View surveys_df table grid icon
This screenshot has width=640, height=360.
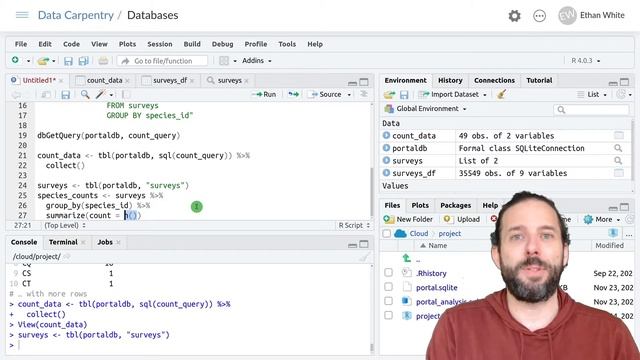619,173
